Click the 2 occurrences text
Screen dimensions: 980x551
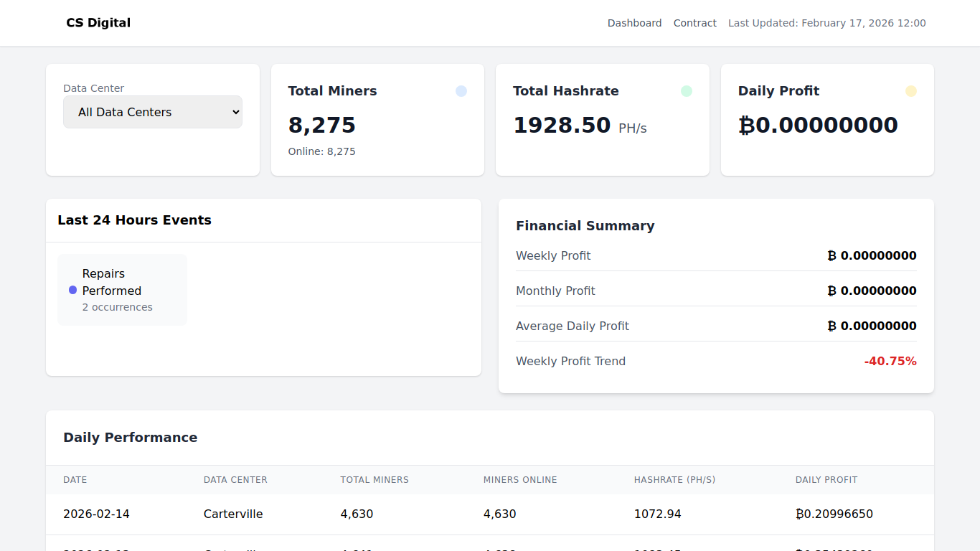coord(118,307)
